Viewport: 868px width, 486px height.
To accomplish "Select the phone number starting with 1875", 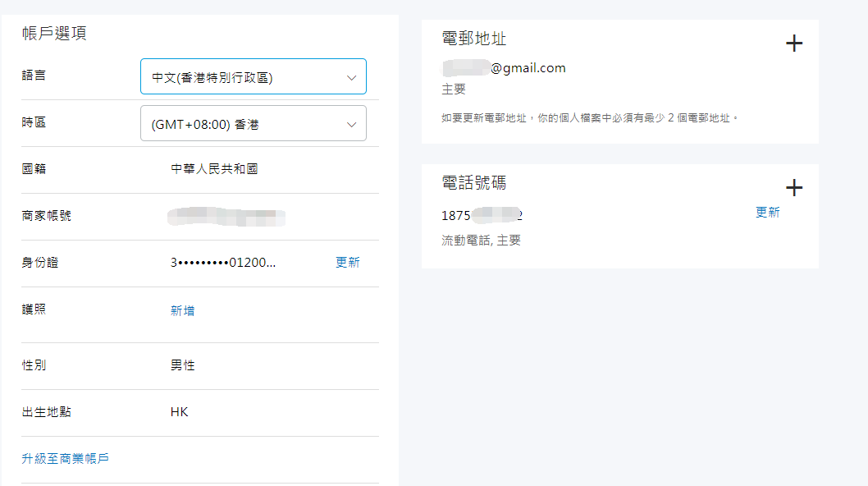I will click(x=482, y=216).
